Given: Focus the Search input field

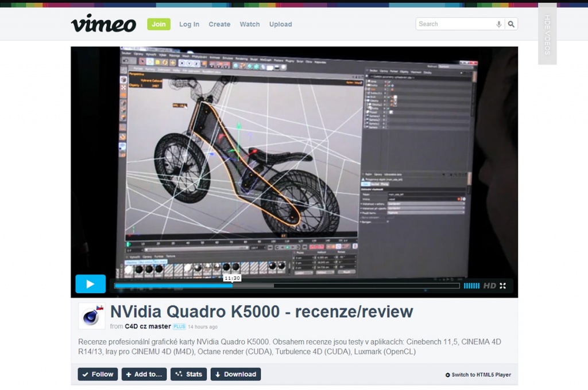Looking at the screenshot, I should (x=455, y=24).
